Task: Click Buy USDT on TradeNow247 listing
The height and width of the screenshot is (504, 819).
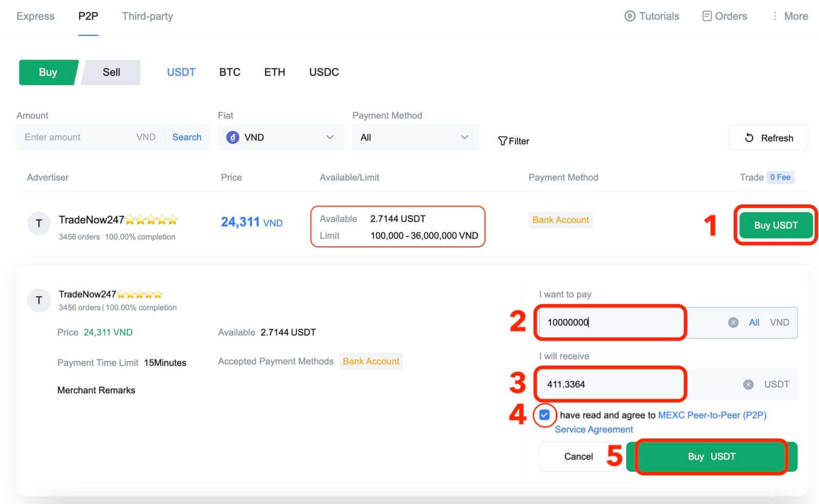Action: point(775,225)
